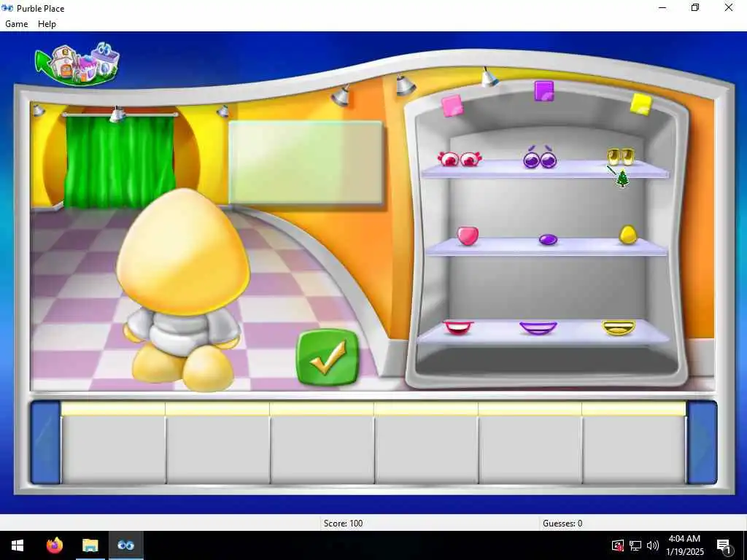
Task: Click the left blue history arrow
Action: coord(46,443)
